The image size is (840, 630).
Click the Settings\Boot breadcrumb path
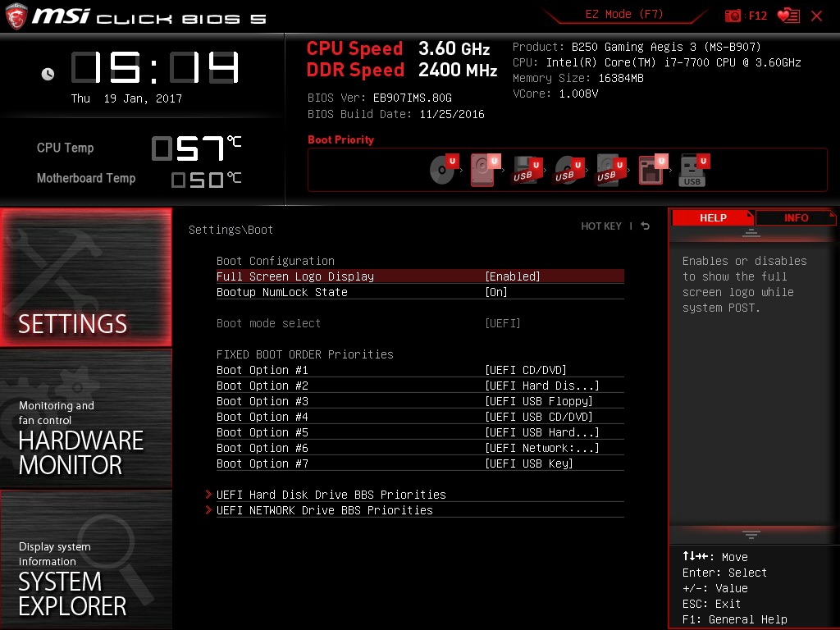point(231,230)
